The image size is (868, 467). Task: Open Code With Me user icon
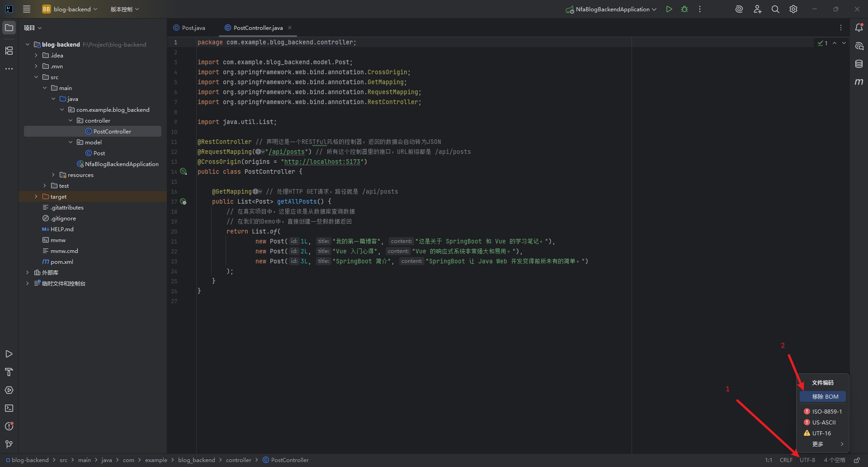(x=757, y=9)
